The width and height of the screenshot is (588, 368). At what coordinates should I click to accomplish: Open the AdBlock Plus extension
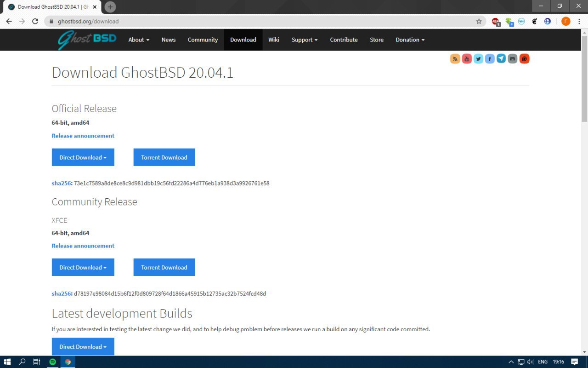point(496,21)
